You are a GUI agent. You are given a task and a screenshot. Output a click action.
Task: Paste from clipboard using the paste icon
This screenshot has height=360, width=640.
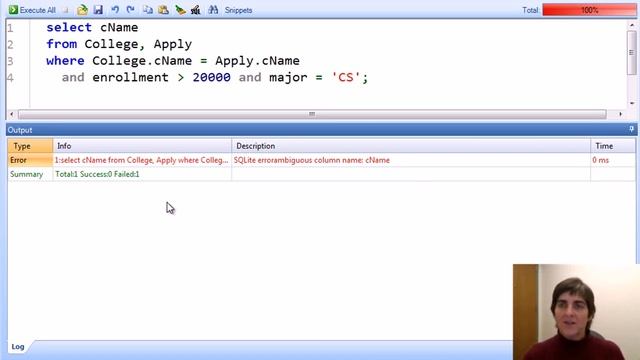pos(163,10)
